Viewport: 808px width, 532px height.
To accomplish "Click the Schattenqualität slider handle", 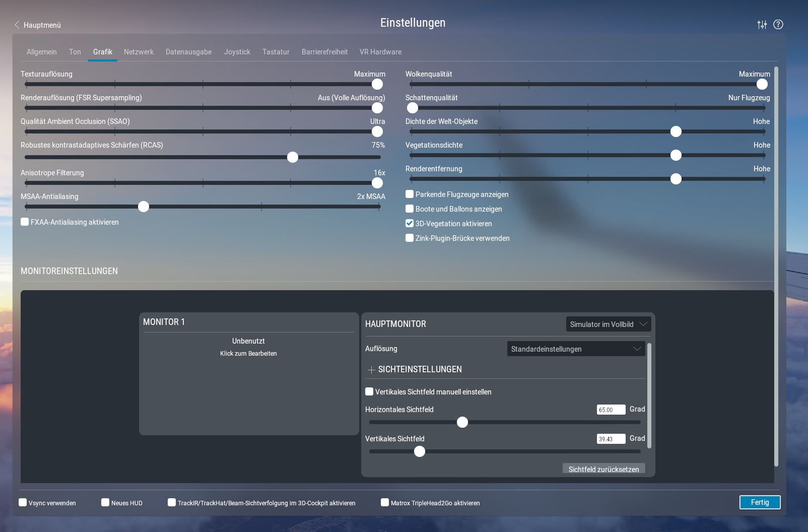I will coord(413,108).
